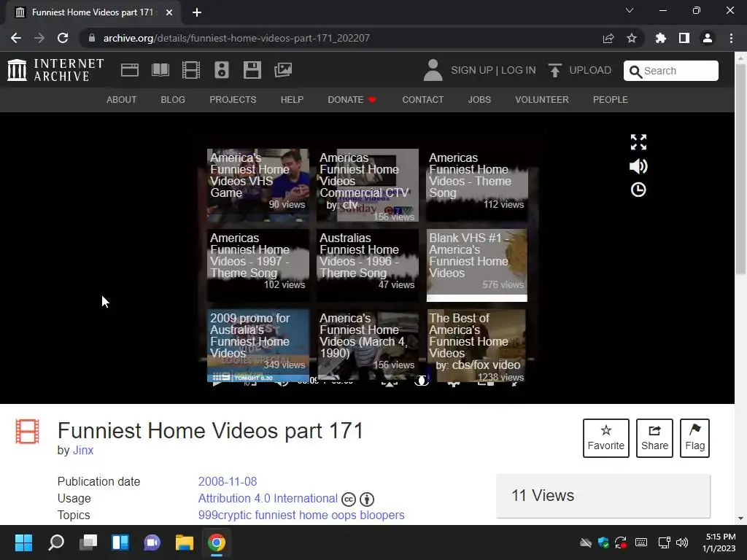This screenshot has height=560, width=747.
Task: Open the Images icon in the header
Action: [x=283, y=70]
